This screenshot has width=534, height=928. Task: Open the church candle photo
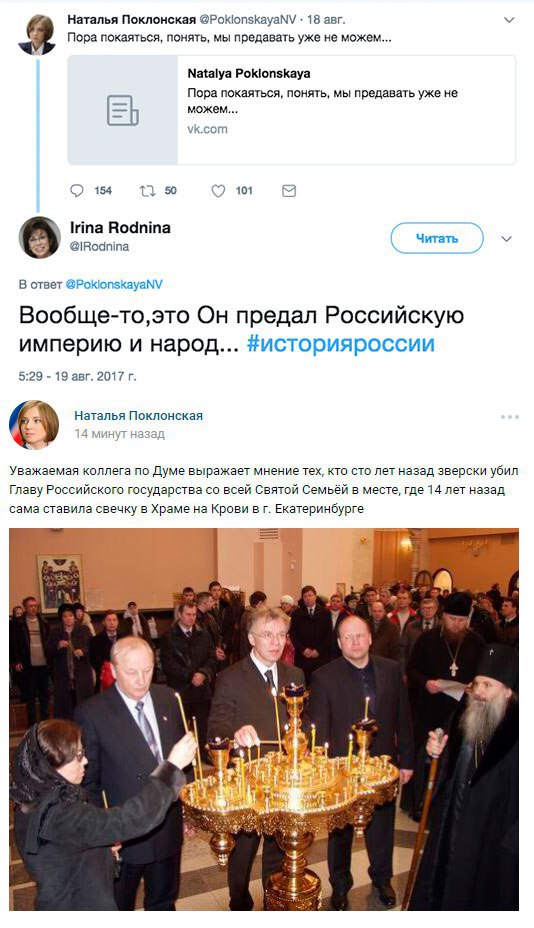click(x=264, y=719)
